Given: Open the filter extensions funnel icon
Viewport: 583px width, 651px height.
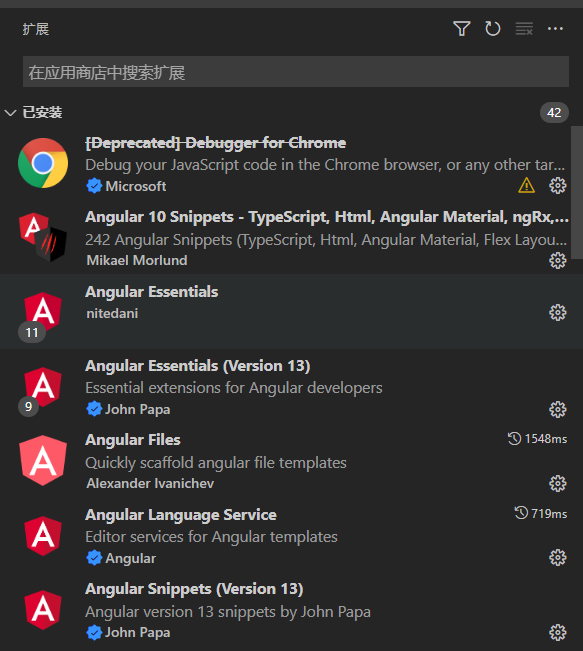Looking at the screenshot, I should pyautogui.click(x=461, y=29).
